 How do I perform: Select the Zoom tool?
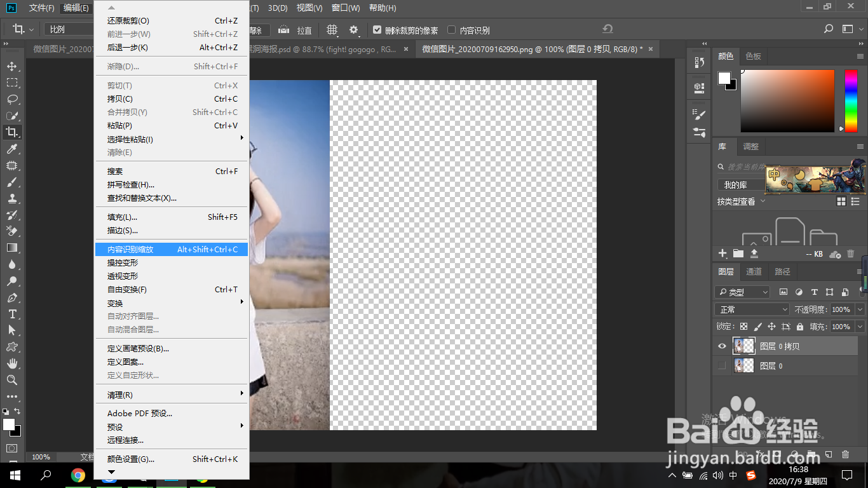12,380
